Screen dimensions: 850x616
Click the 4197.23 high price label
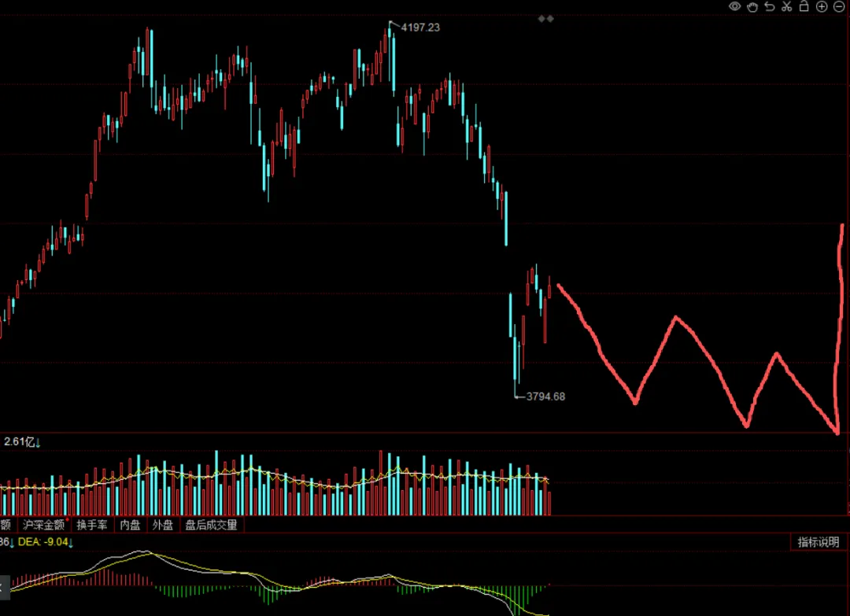tap(420, 27)
